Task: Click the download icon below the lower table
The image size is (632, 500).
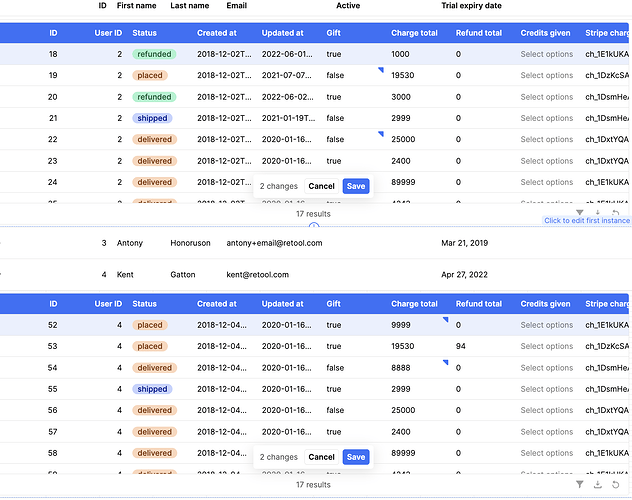Action: [598, 484]
